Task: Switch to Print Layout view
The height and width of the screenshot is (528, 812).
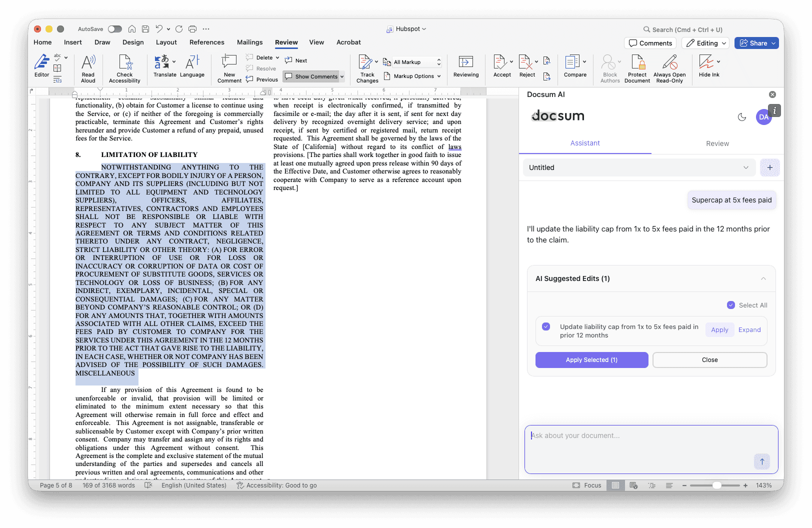Action: coord(615,485)
